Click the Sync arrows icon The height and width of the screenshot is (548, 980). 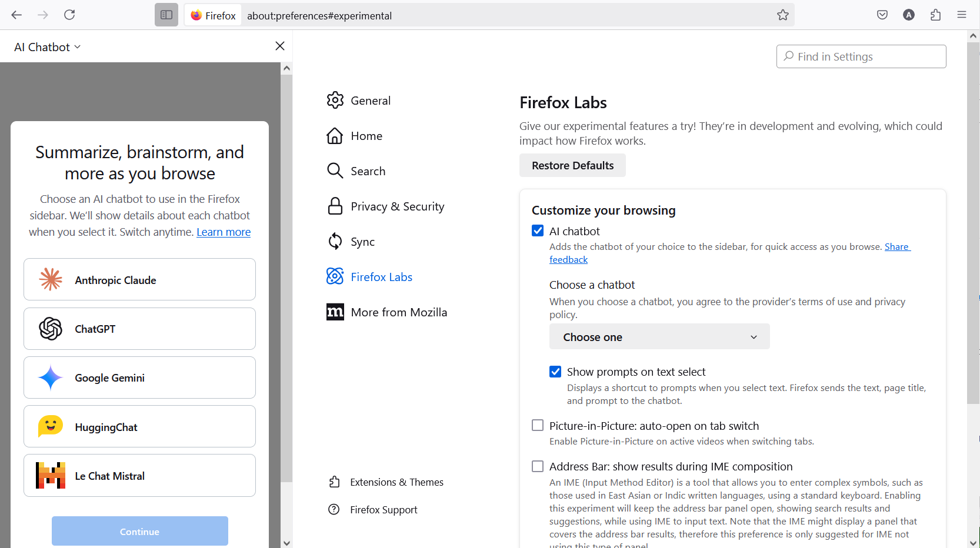point(335,241)
